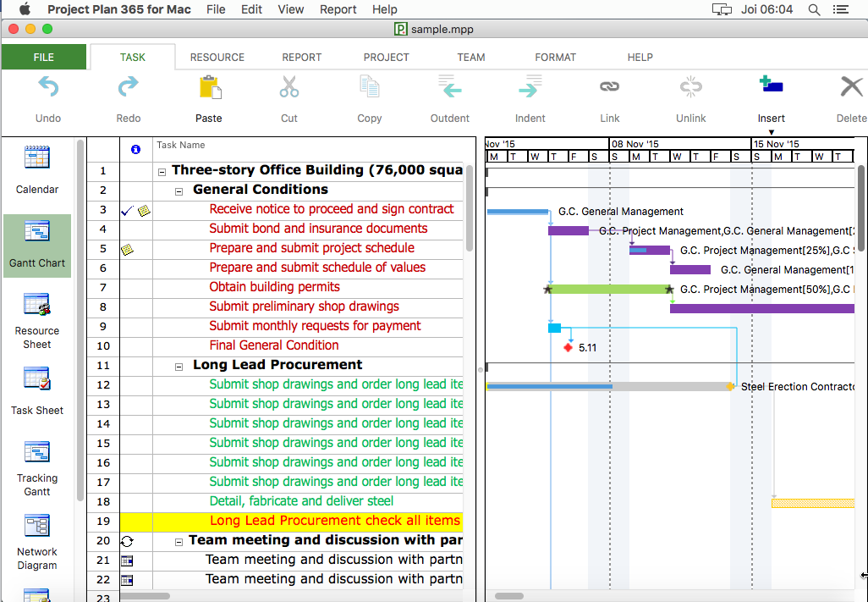
Task: Open the Insert dropdown arrow
Action: click(x=771, y=132)
